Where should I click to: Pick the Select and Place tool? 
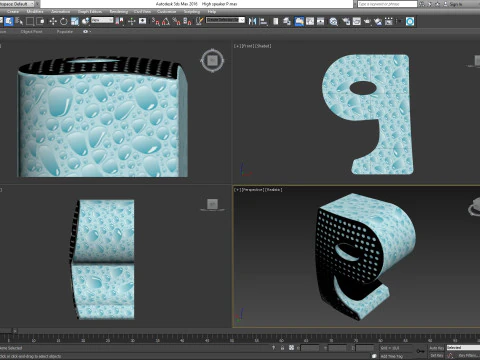tap(85, 21)
